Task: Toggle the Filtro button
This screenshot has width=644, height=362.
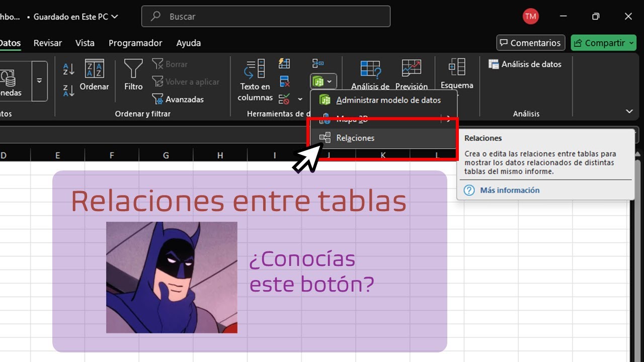Action: pos(133,75)
